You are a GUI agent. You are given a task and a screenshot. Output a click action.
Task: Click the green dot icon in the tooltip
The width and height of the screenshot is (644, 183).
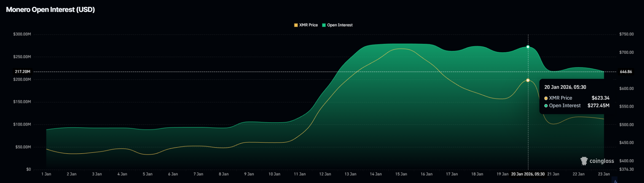pos(546,106)
